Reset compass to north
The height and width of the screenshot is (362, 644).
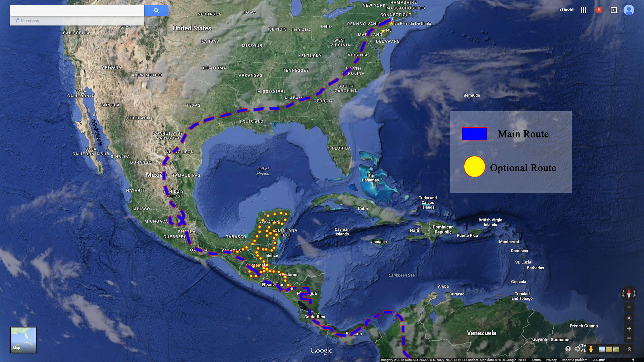(629, 294)
